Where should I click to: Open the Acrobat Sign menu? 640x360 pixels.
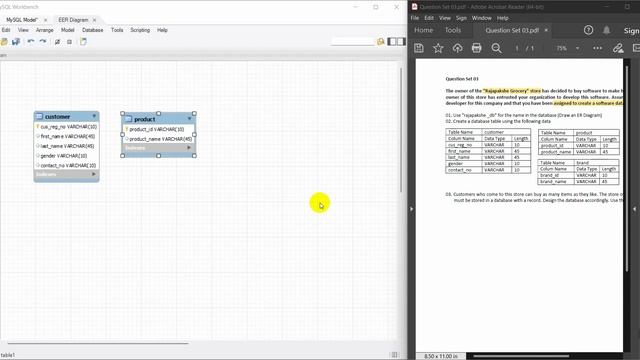click(x=461, y=18)
